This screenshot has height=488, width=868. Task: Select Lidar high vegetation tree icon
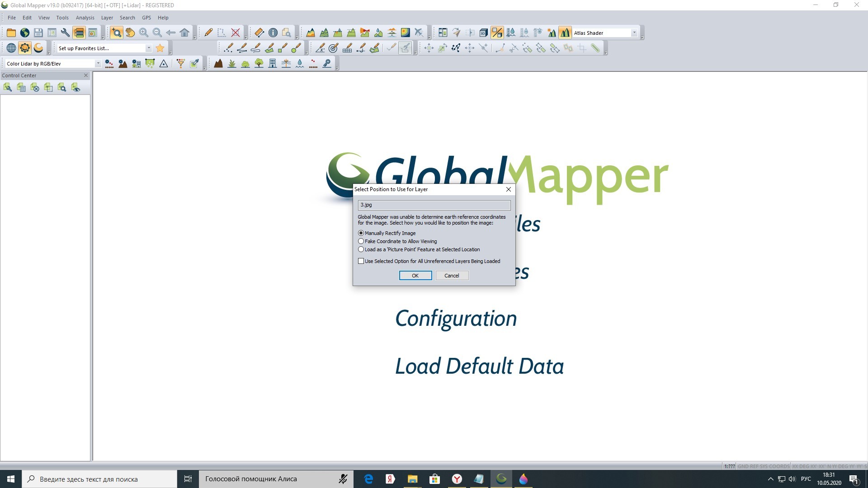click(259, 63)
